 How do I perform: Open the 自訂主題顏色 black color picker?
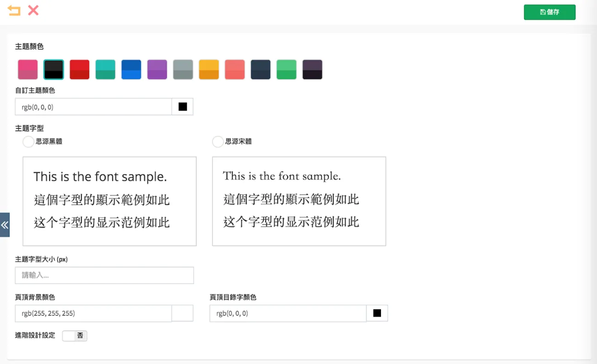(182, 107)
